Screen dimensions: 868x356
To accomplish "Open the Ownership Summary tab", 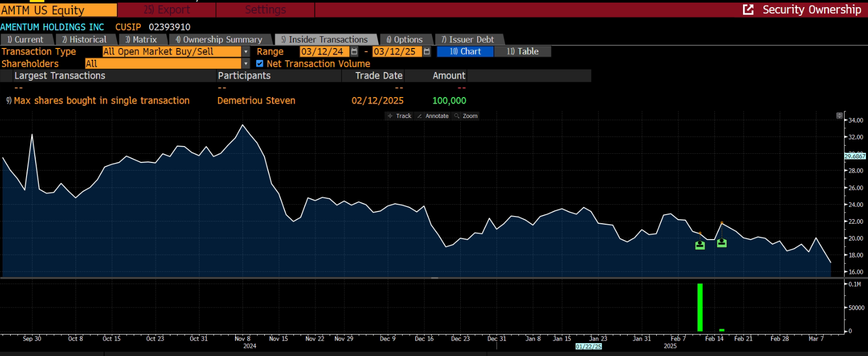I will [219, 39].
